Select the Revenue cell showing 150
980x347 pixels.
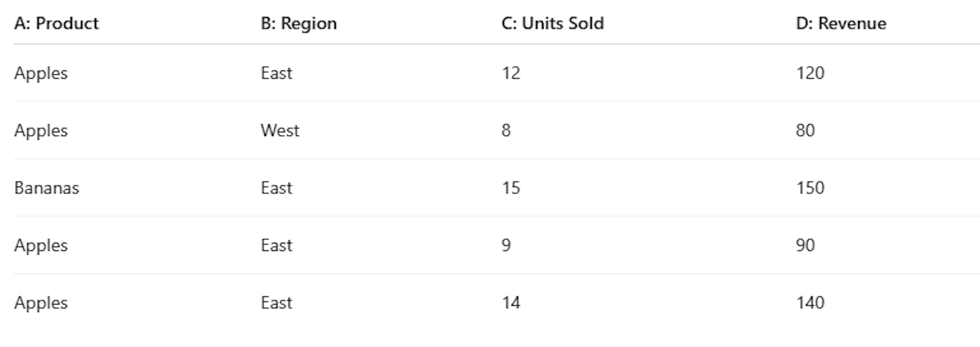810,188
